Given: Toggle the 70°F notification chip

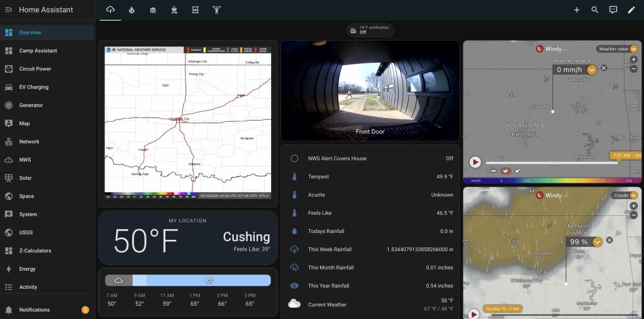Looking at the screenshot, I should pos(370,30).
